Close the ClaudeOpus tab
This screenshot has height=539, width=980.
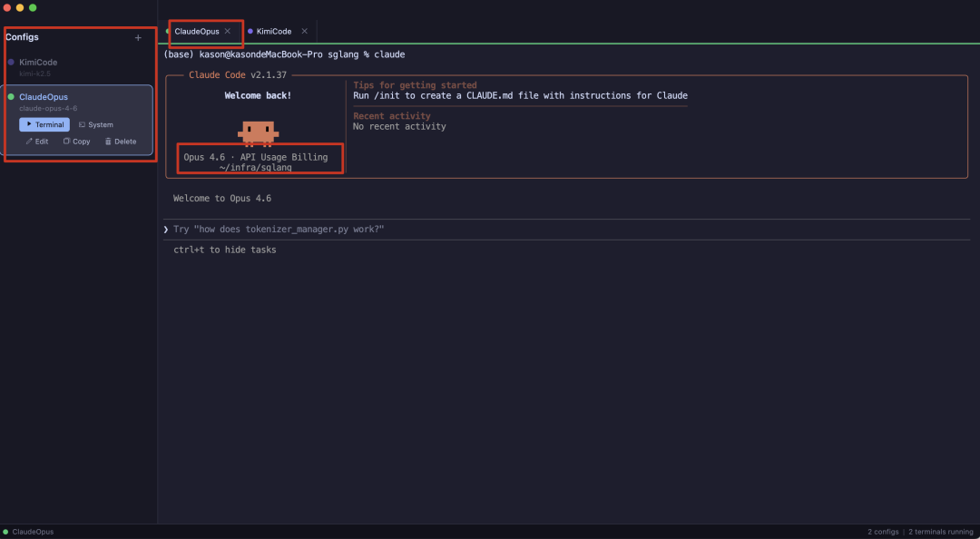click(228, 31)
